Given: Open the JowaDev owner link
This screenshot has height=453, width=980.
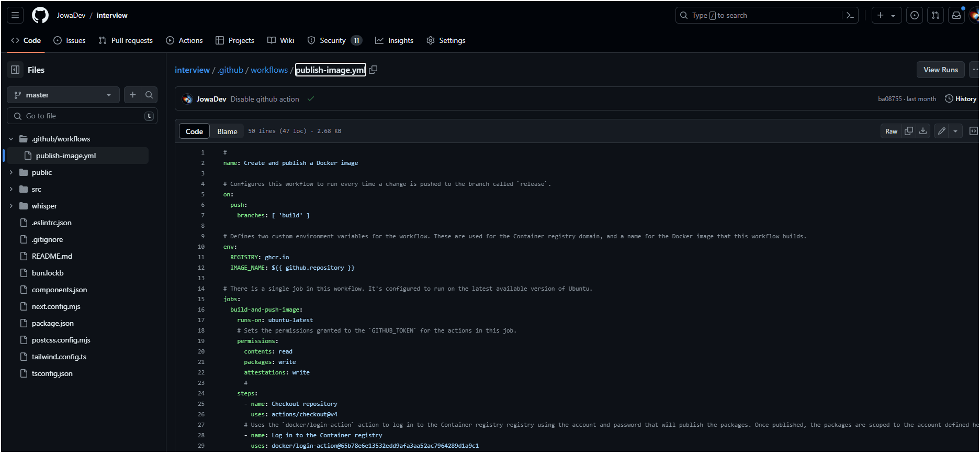Looking at the screenshot, I should click(x=71, y=15).
